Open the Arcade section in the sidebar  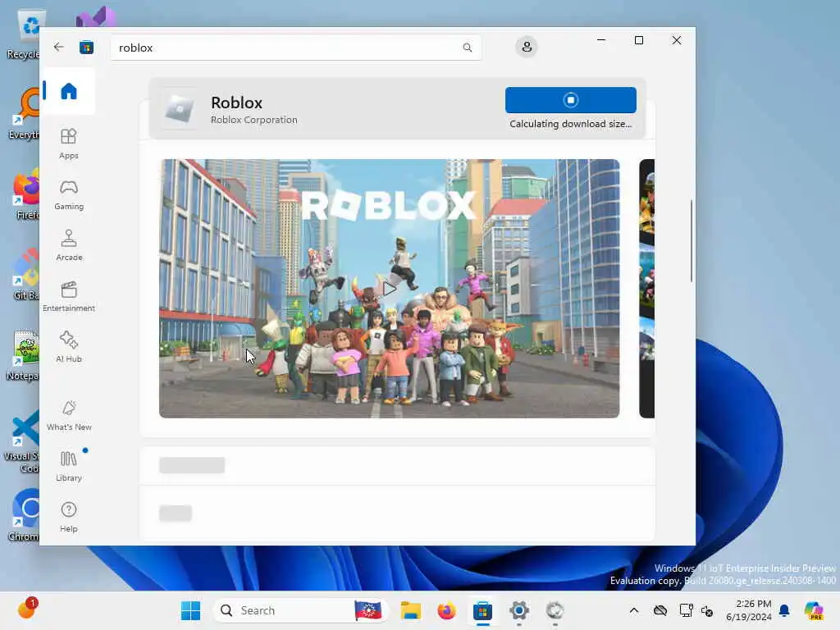point(69,245)
